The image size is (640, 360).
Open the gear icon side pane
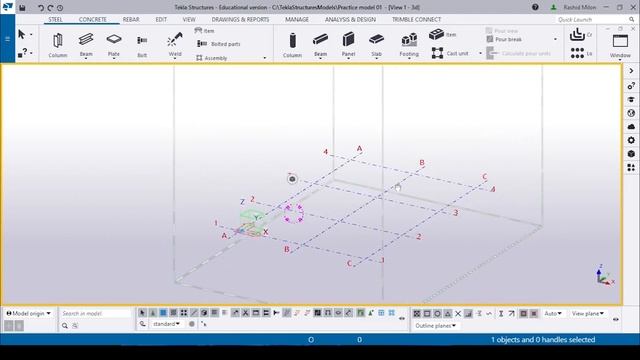pos(631,140)
